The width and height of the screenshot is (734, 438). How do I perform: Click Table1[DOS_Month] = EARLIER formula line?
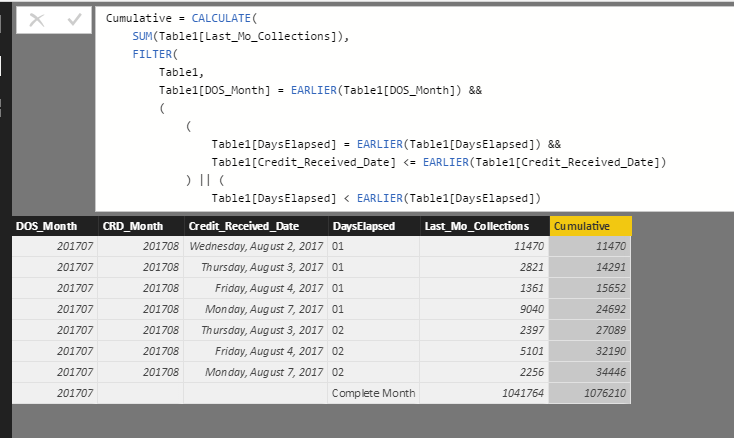pyautogui.click(x=320, y=90)
